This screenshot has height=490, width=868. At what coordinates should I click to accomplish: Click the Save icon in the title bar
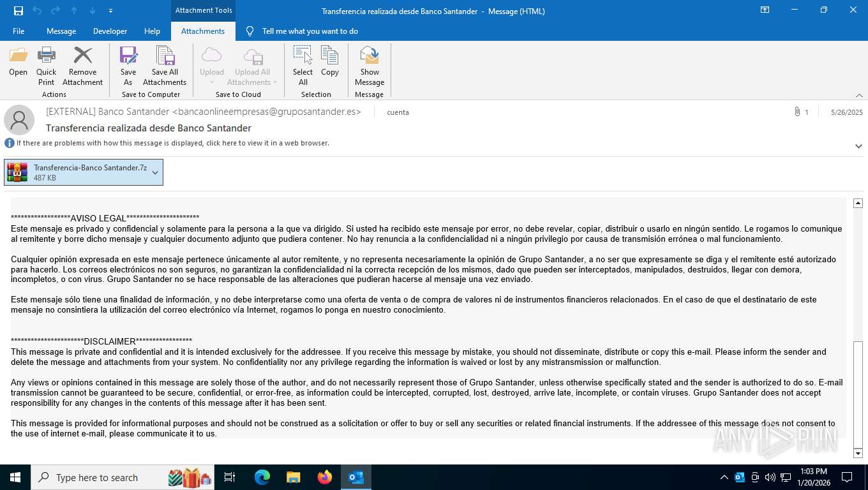click(x=19, y=11)
